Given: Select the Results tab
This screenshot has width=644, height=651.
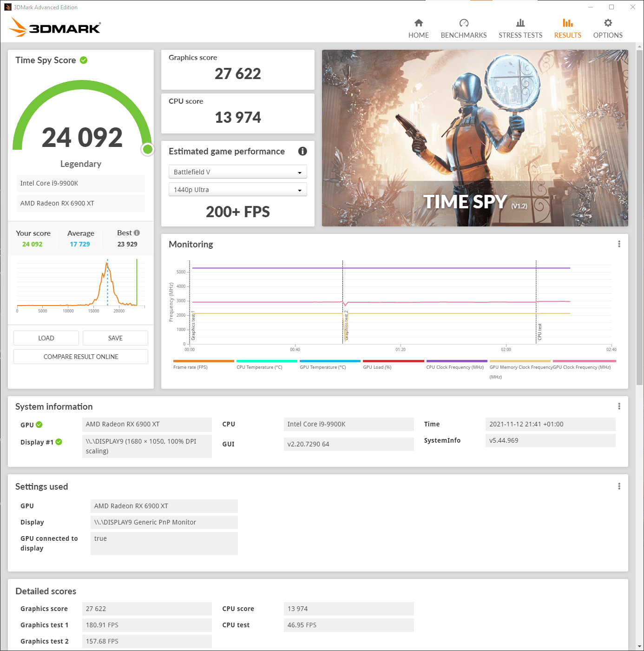Looking at the screenshot, I should [x=567, y=29].
